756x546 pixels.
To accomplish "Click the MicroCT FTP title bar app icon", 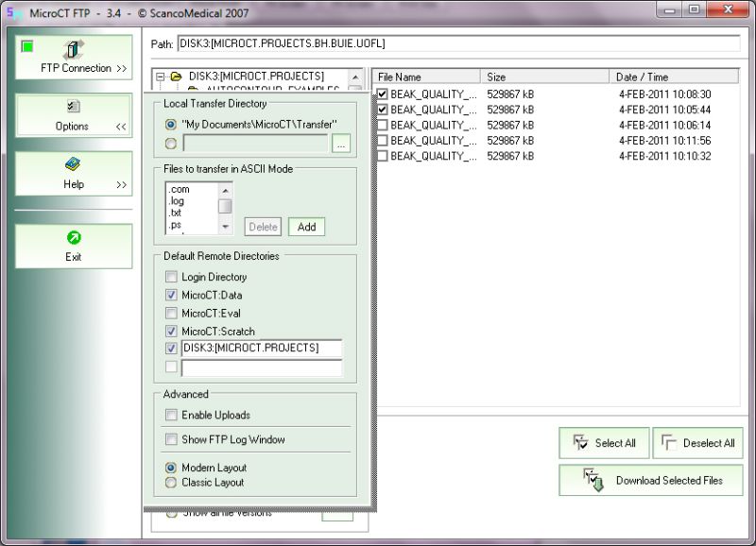I will 13,12.
